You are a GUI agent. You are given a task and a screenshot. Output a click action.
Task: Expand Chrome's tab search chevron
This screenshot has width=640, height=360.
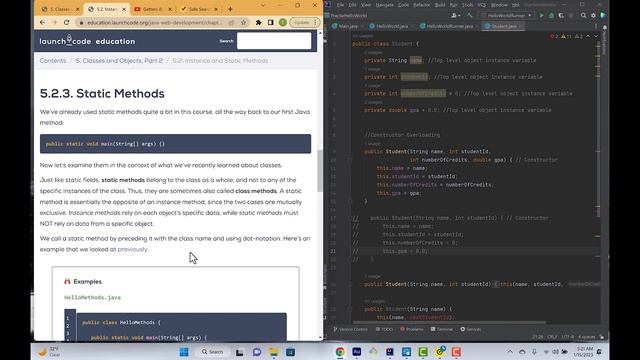point(263,6)
